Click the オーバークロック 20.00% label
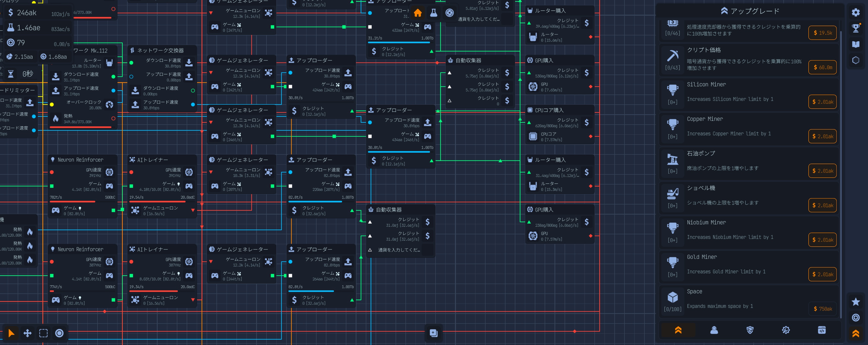This screenshot has width=868, height=345. 84,105
